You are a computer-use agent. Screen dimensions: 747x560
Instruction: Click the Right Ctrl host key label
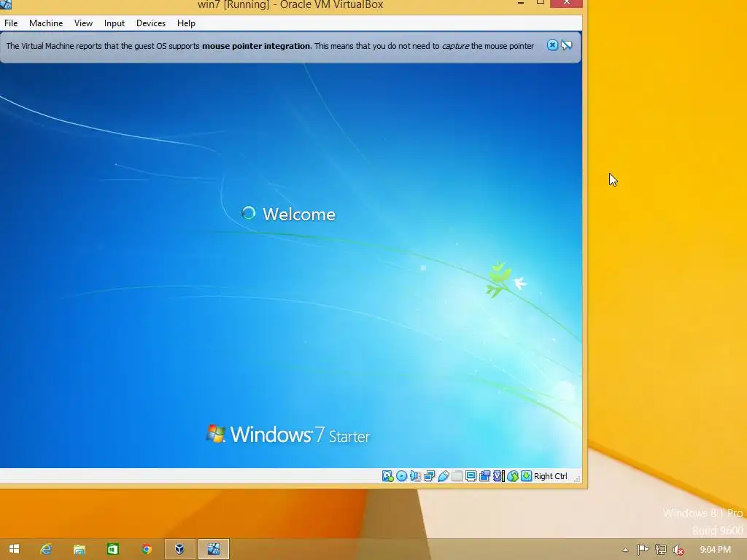(550, 476)
